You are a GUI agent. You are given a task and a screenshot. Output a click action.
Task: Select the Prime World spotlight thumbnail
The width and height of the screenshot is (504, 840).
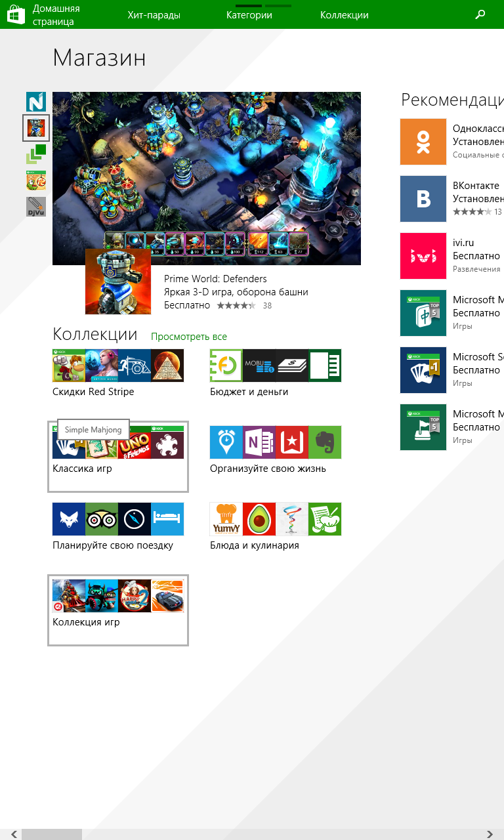pos(36,128)
